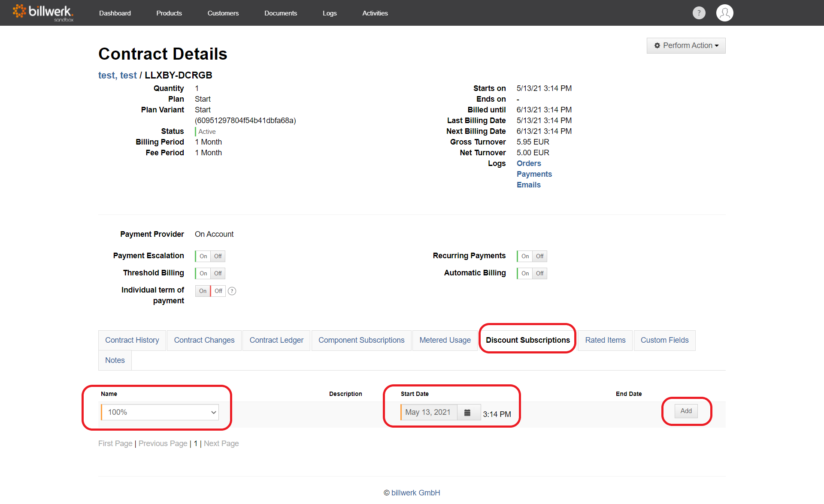Switch Payment Escalation to Off
824x504 pixels.
(218, 256)
